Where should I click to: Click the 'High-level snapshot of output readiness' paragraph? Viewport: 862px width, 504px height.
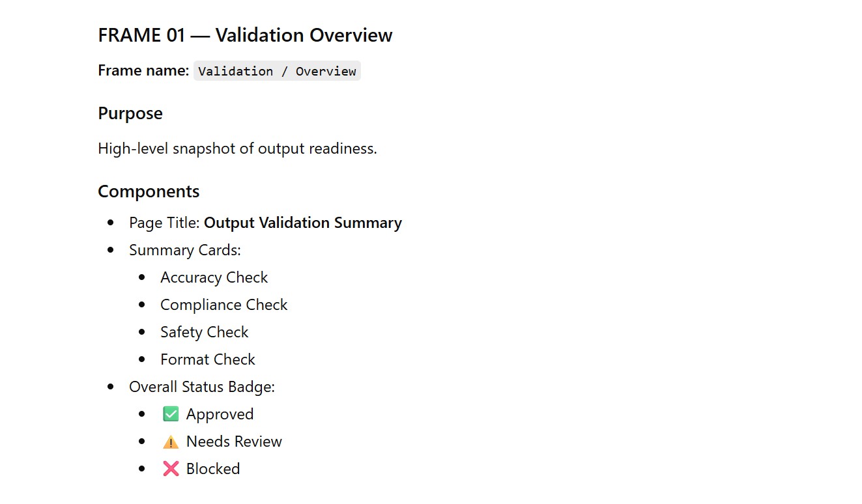coord(237,148)
